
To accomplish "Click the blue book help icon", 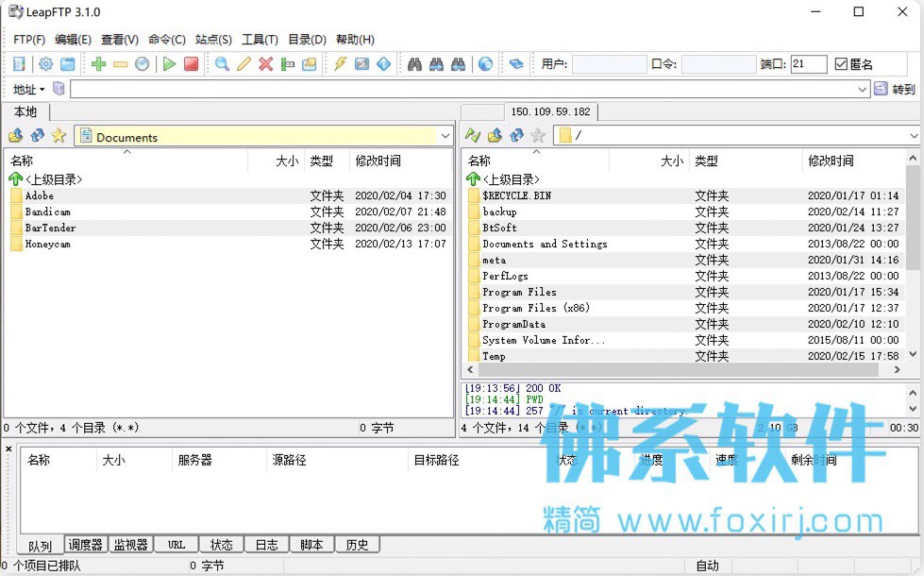I will tap(516, 63).
